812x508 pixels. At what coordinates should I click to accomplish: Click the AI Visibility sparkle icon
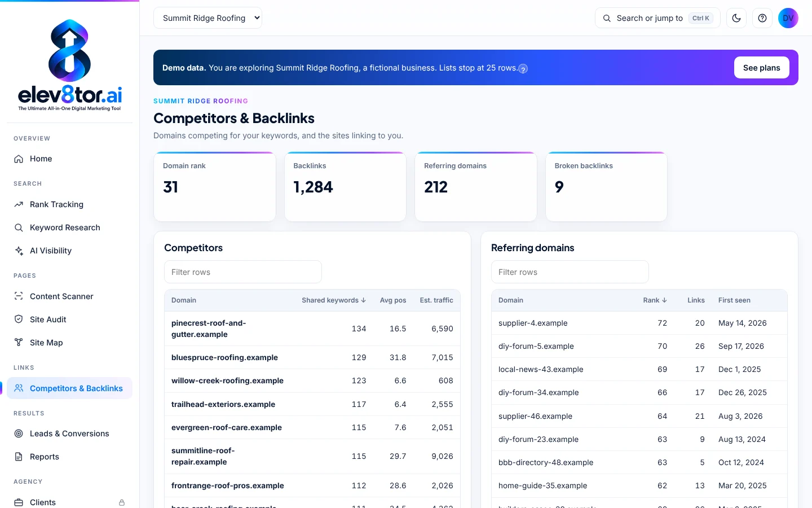[19, 251]
